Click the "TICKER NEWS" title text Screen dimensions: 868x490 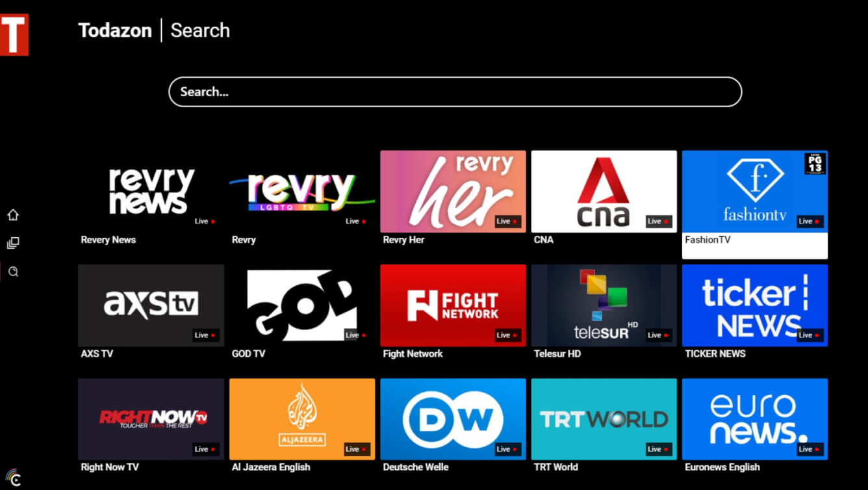point(715,354)
